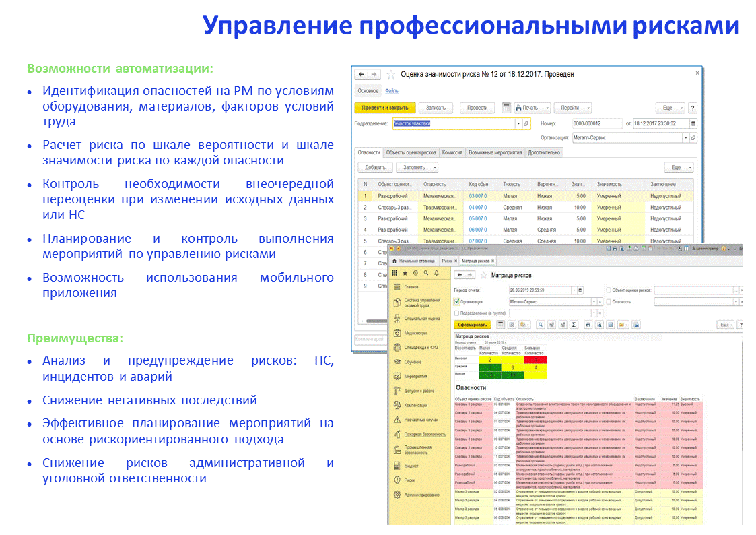Click the search magnifier in the sidebar toolbar
The height and width of the screenshot is (535, 756).
426,273
